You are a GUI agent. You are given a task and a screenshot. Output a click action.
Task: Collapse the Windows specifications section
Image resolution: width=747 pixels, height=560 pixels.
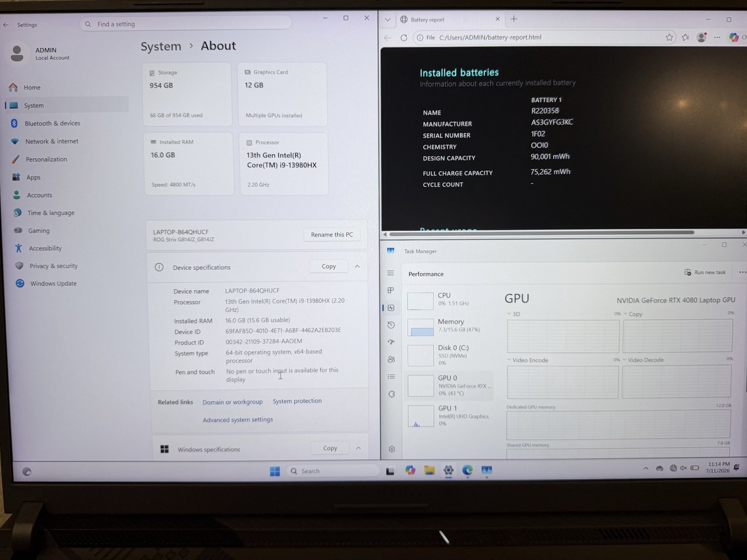tap(358, 448)
